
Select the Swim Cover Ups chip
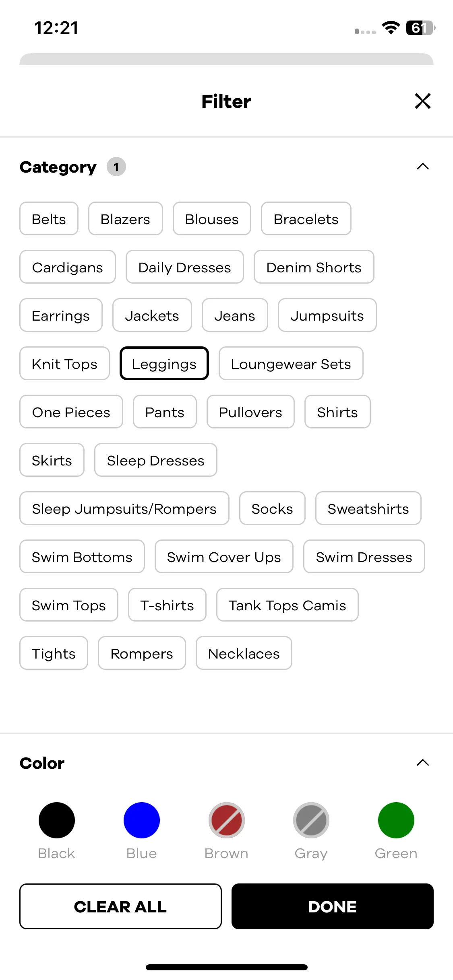[x=224, y=556]
